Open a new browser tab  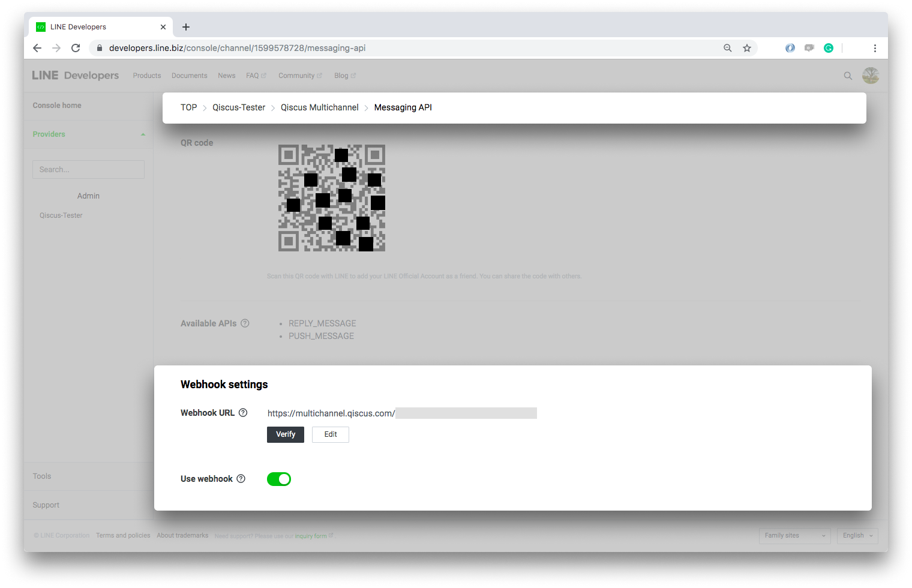coord(186,27)
